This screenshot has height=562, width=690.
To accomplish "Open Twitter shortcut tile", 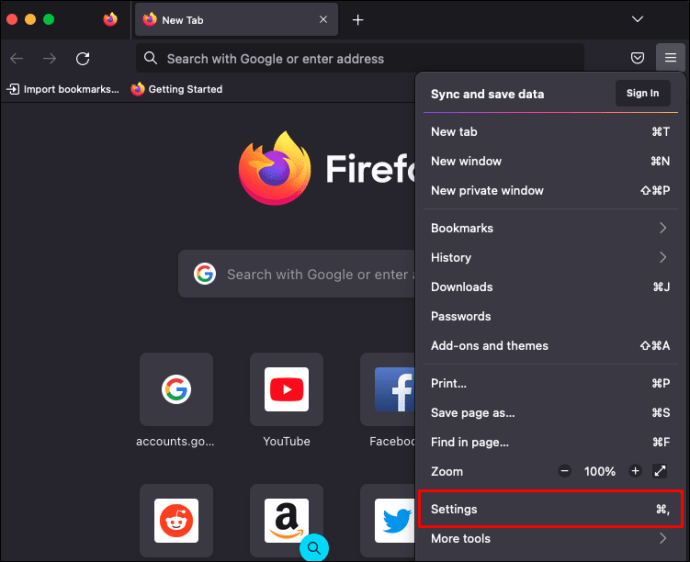I will 388,521.
